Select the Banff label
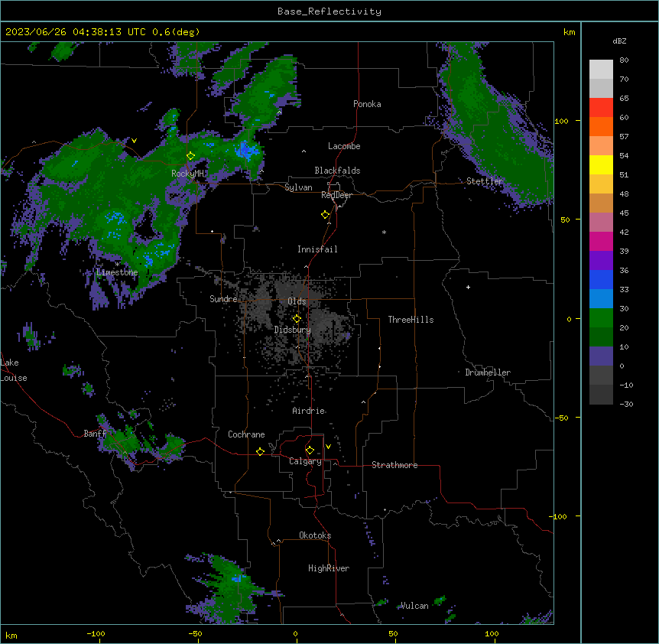This screenshot has width=659, height=644. [95, 434]
